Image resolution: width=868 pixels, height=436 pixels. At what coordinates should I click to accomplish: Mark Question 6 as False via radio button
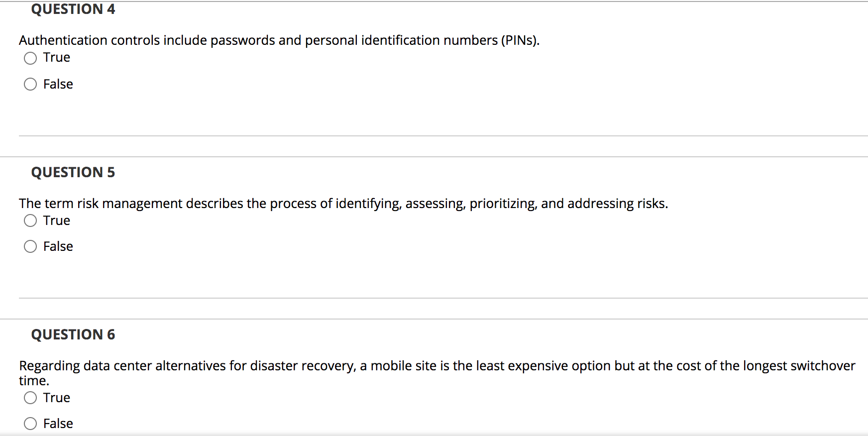tap(30, 424)
